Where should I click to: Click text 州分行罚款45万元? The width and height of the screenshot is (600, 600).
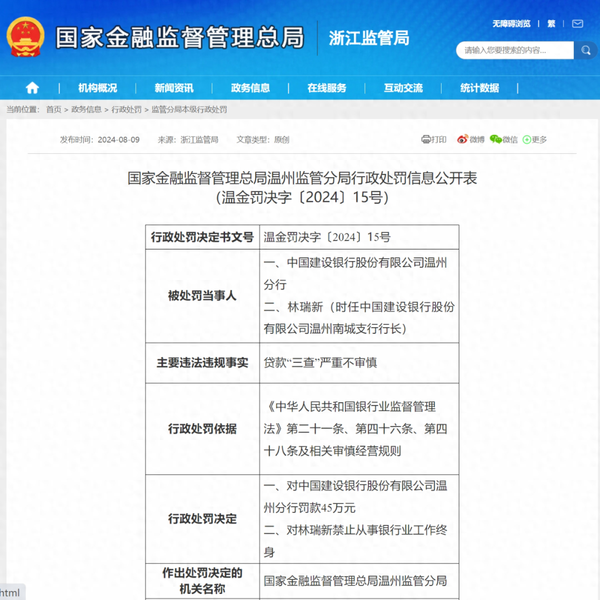click(x=310, y=508)
